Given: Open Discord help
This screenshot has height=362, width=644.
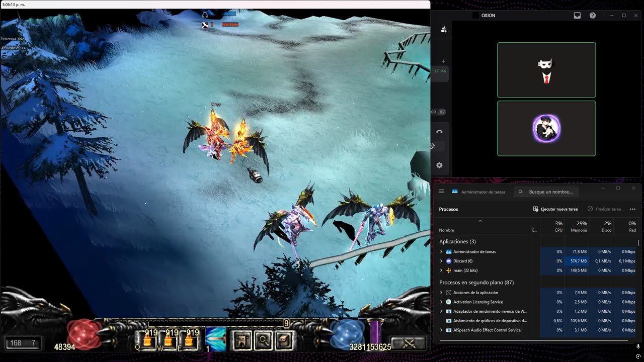Looking at the screenshot, I should [x=593, y=16].
